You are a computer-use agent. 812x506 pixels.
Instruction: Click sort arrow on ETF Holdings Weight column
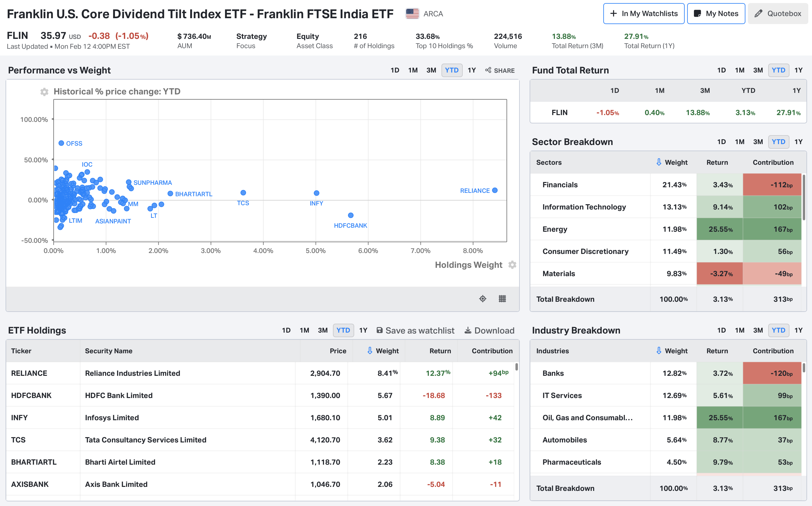coord(370,351)
